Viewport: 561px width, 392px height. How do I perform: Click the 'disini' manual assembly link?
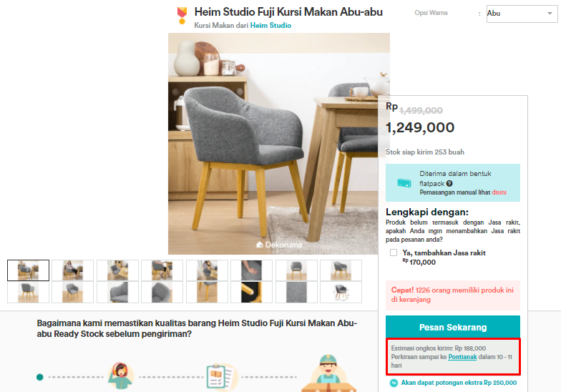point(499,192)
